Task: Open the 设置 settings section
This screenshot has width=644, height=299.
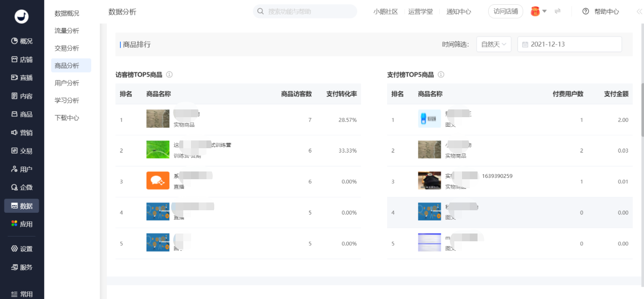Action: [x=22, y=249]
